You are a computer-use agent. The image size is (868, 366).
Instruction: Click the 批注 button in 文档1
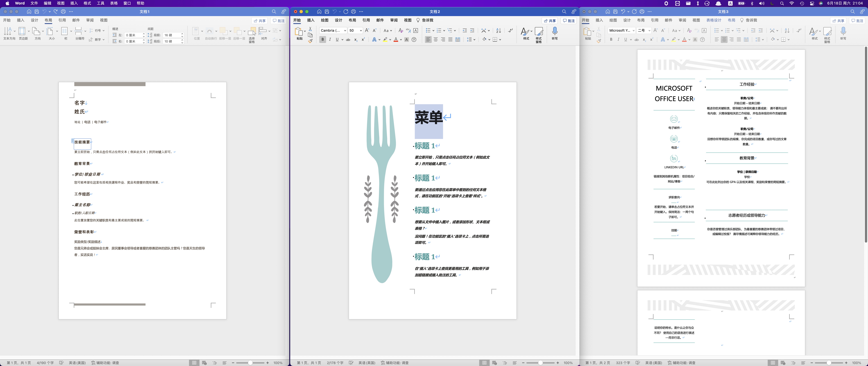tap(278, 20)
